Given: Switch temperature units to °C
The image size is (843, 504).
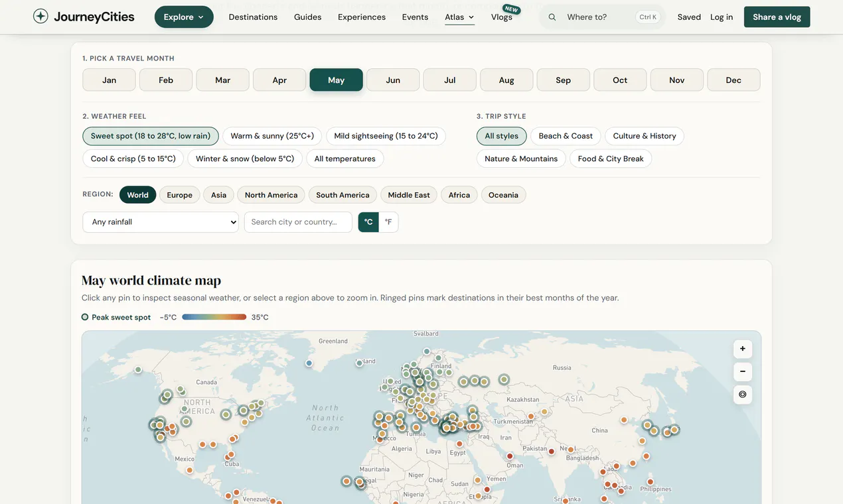Looking at the screenshot, I should (x=368, y=222).
